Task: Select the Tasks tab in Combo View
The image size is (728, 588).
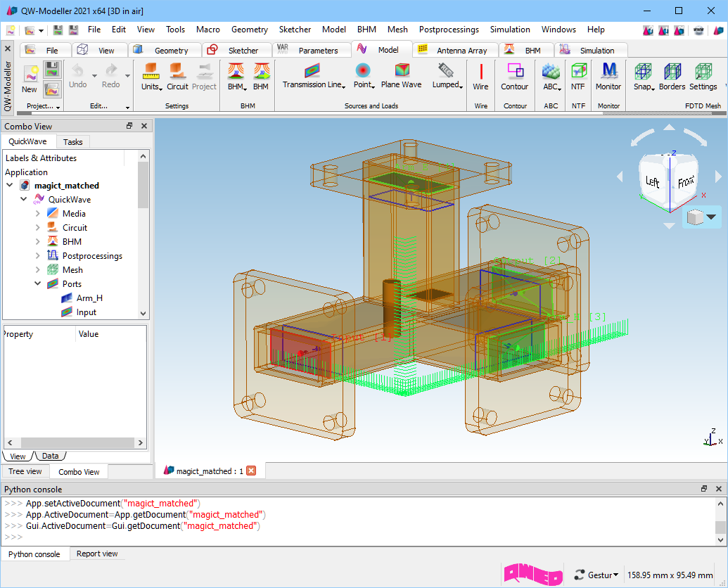Action: click(x=73, y=142)
